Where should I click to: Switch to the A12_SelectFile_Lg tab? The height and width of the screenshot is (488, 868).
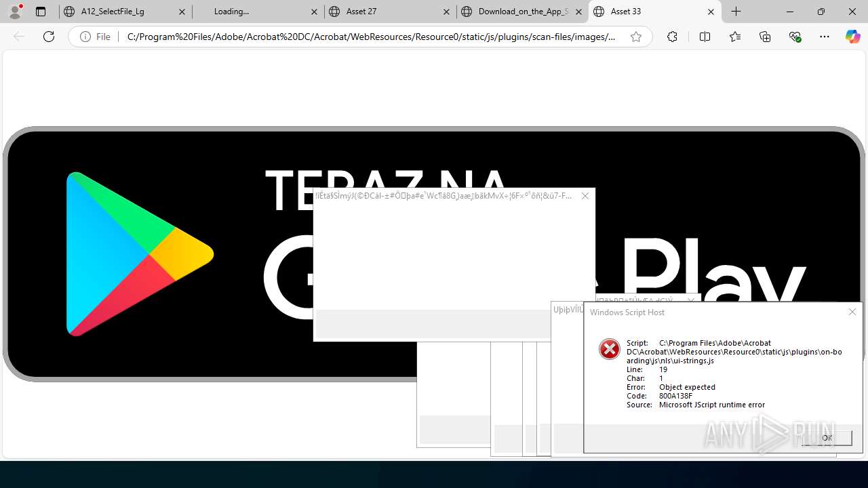125,12
